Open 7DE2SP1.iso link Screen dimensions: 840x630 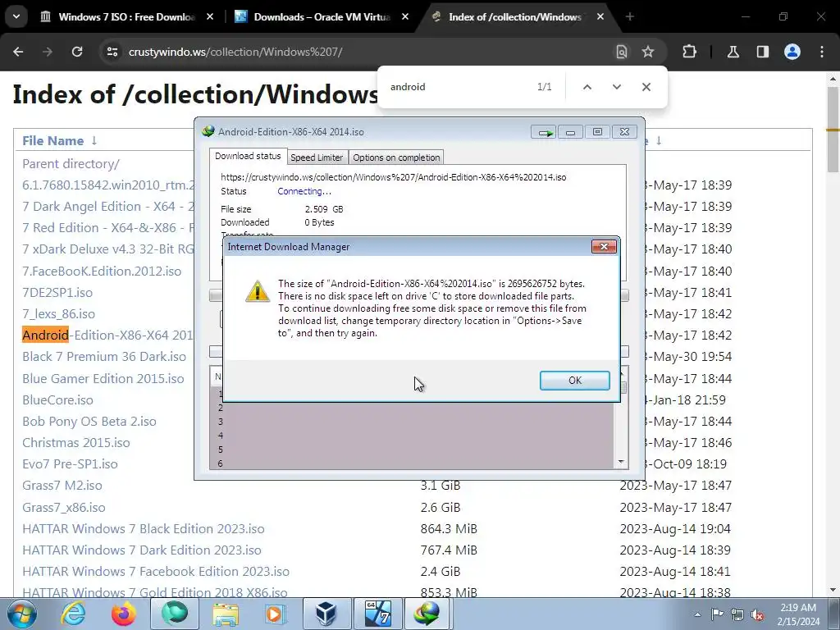[x=57, y=293]
